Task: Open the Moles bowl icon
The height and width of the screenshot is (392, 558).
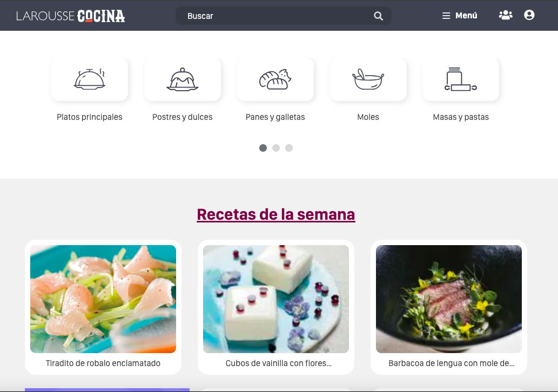Action: [368, 79]
